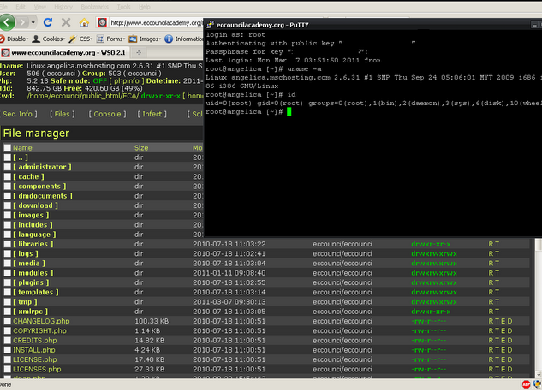
Task: Open the Infect section link
Action: coord(152,114)
